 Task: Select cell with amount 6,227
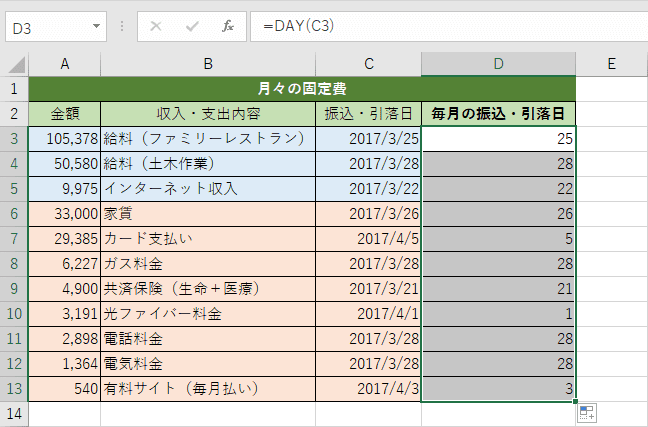coord(64,264)
